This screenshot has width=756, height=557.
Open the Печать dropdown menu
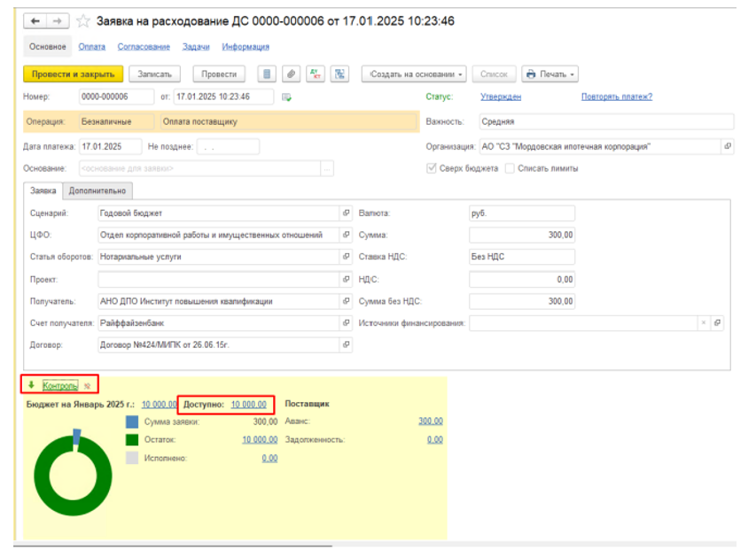[x=549, y=74]
